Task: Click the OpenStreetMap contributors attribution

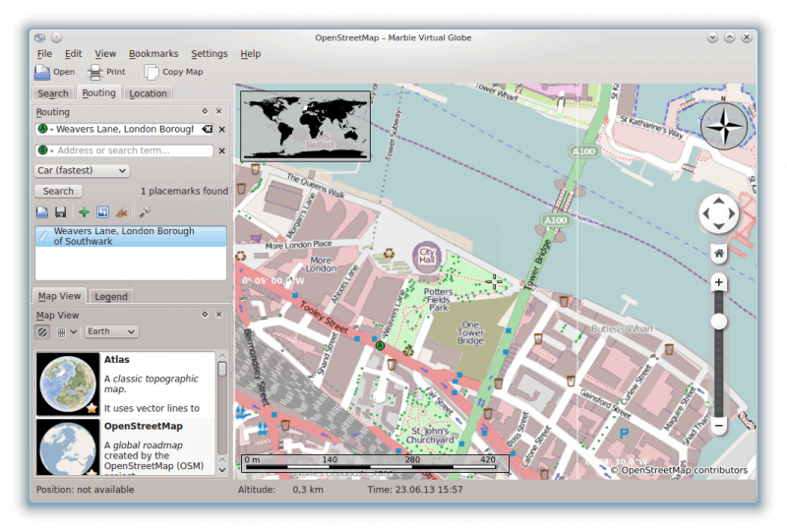Action: [x=679, y=470]
